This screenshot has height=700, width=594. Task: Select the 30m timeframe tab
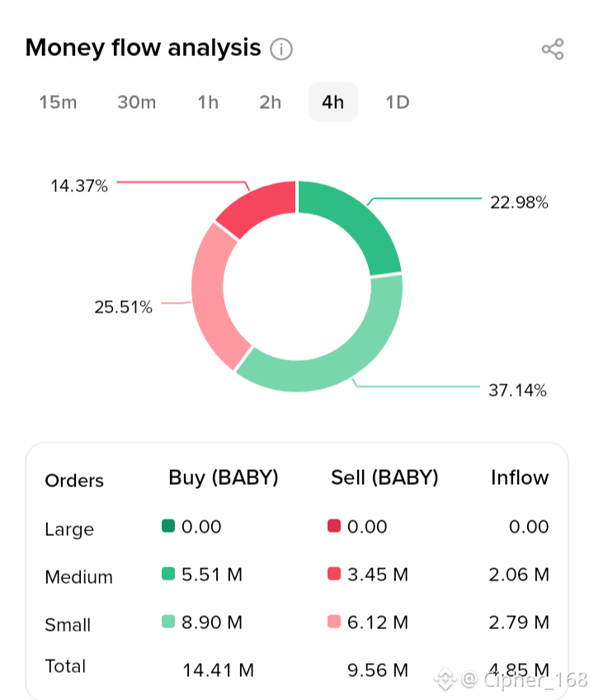tap(137, 102)
